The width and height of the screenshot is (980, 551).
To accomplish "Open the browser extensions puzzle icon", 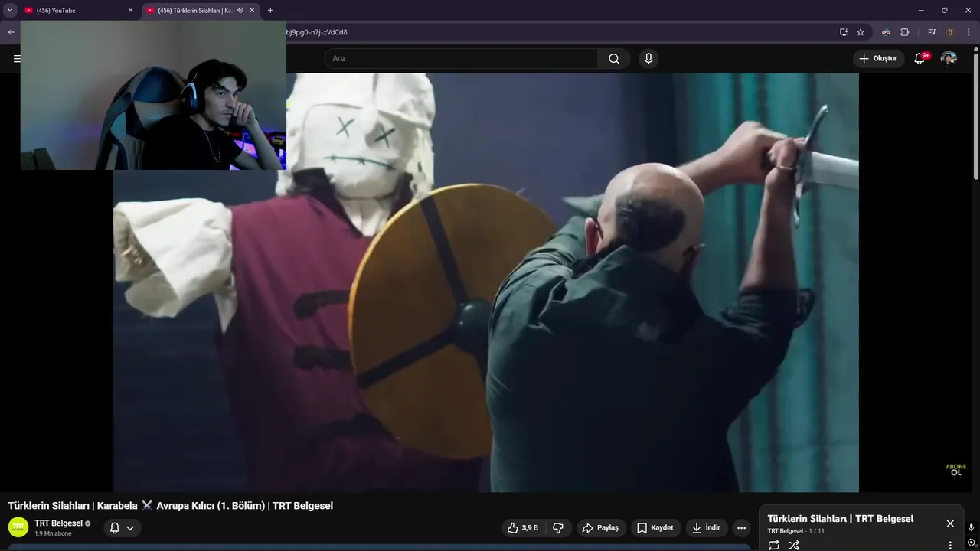I will tap(904, 32).
